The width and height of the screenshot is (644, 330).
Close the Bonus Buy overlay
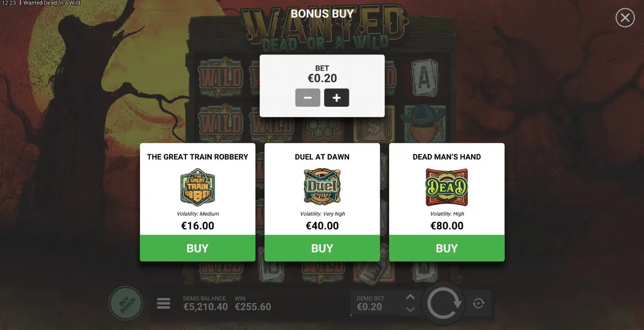point(625,18)
